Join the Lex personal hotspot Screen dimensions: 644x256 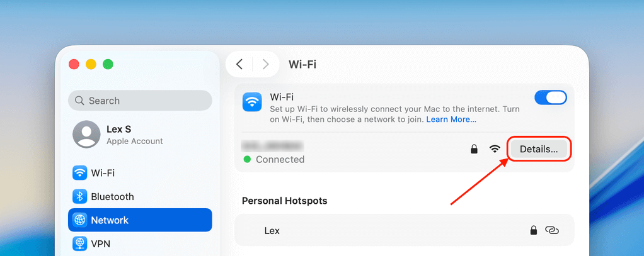point(272,231)
